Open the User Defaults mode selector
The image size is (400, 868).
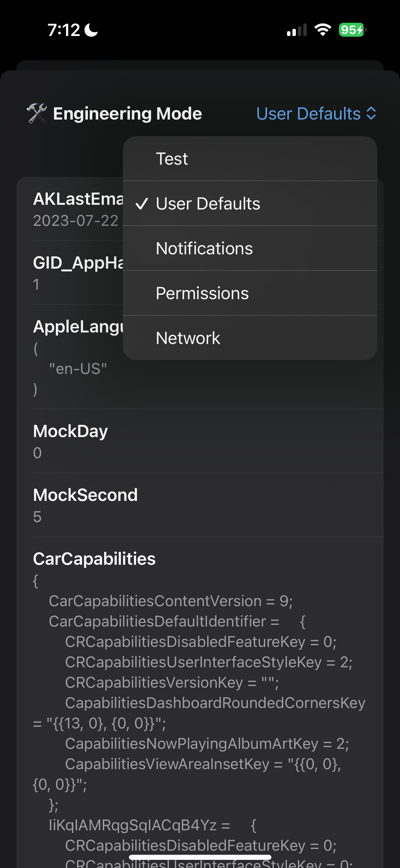pos(309,113)
